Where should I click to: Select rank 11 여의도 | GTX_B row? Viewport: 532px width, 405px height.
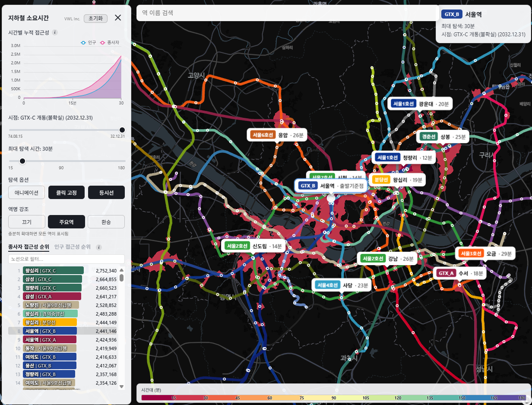pyautogui.click(x=63, y=357)
